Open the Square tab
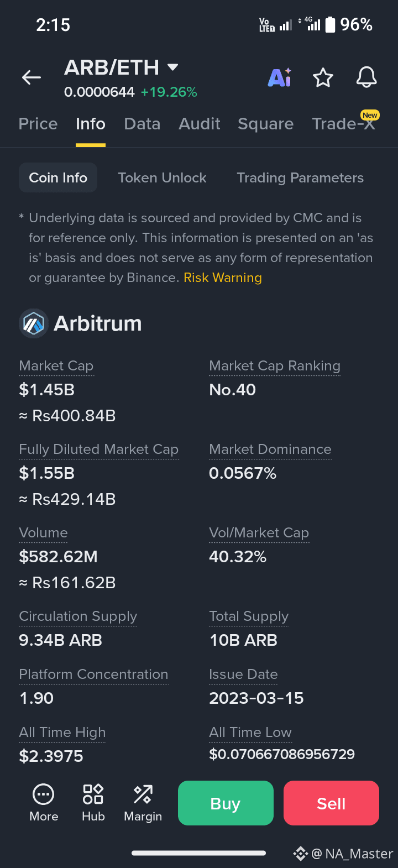Viewport: 398px width, 868px height. click(x=266, y=124)
